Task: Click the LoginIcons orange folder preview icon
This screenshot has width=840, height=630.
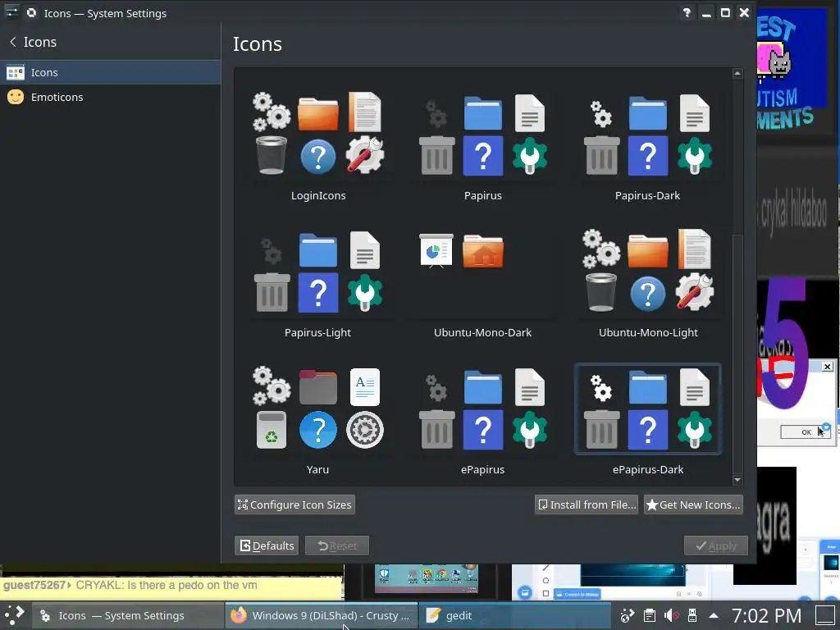Action: 318,113
